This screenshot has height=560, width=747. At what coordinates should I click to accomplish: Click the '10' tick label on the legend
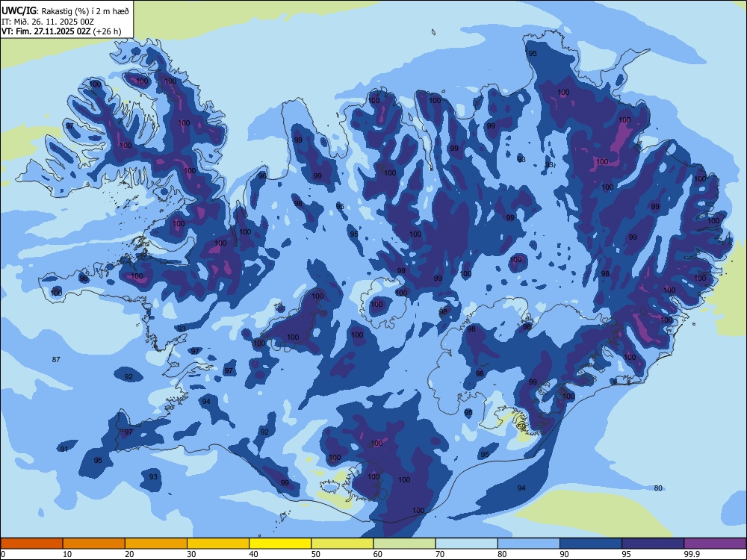(x=67, y=554)
